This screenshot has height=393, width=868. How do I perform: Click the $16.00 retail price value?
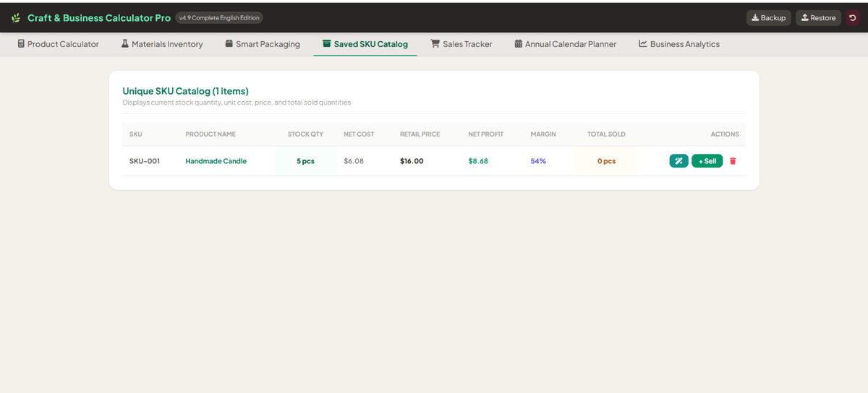tap(412, 161)
